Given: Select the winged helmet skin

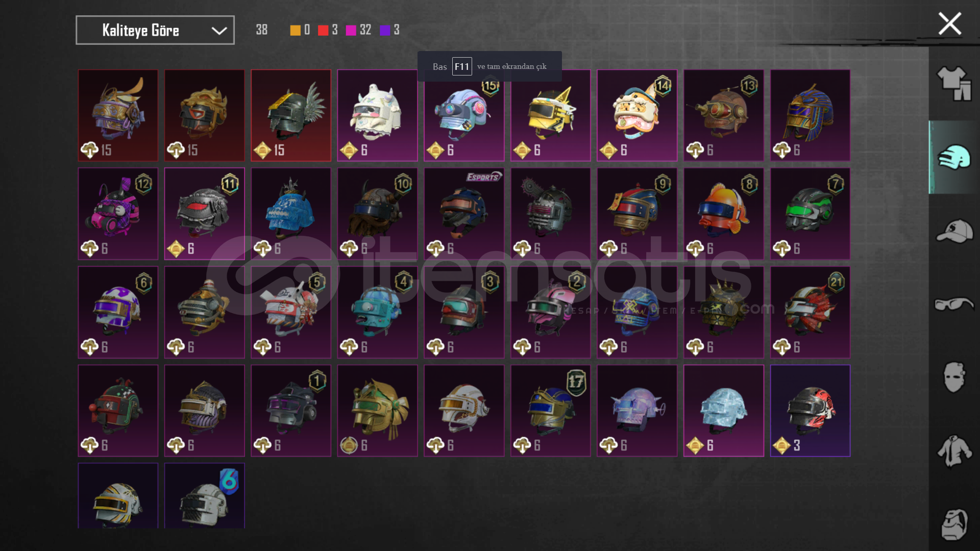Looking at the screenshot, I should (291, 115).
